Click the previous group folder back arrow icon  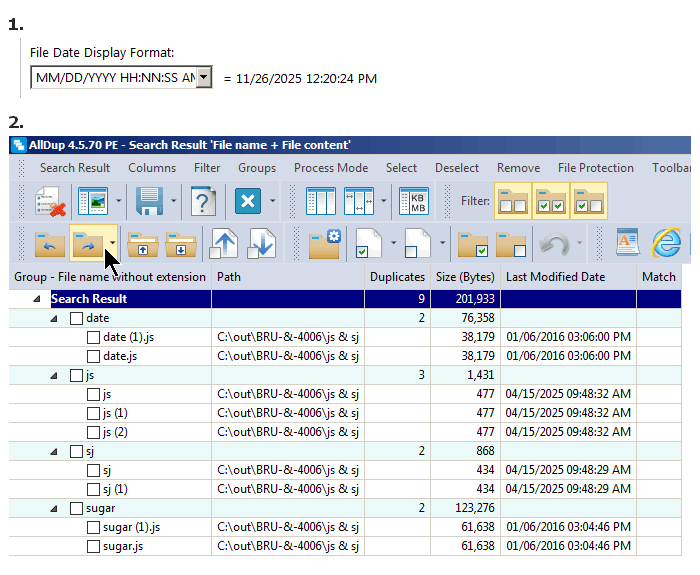(49, 243)
